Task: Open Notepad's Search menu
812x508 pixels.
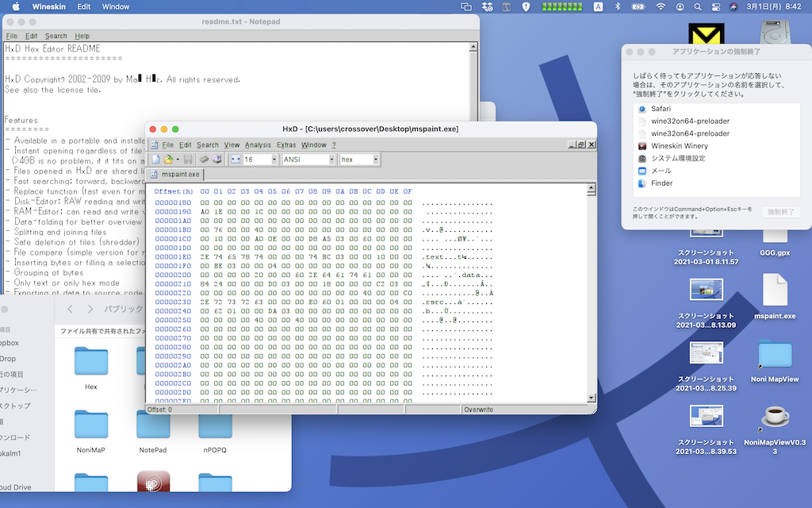Action: click(x=56, y=37)
